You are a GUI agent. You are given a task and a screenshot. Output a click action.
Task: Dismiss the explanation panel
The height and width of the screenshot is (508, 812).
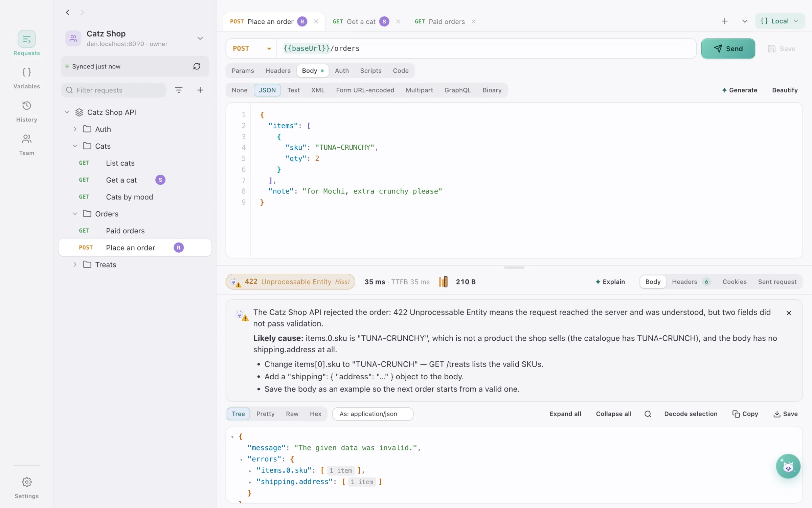coord(789,313)
